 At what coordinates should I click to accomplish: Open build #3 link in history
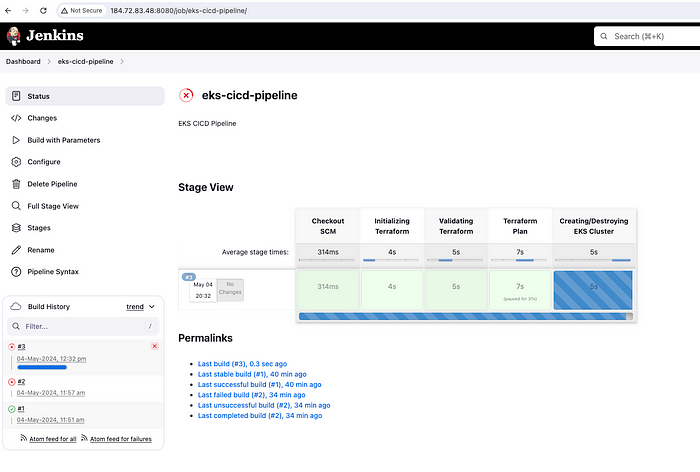pyautogui.click(x=21, y=347)
